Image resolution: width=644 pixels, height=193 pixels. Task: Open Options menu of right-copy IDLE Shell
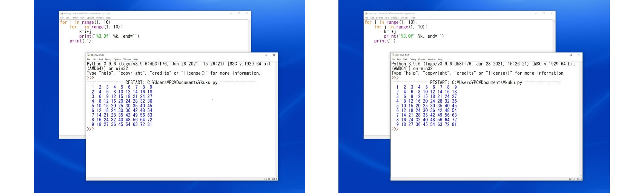(x=422, y=59)
